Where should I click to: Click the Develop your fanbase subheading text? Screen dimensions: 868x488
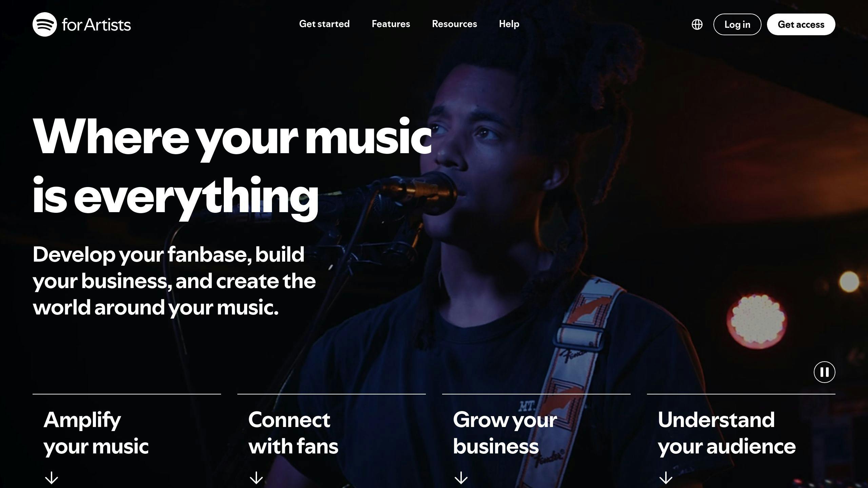click(174, 281)
